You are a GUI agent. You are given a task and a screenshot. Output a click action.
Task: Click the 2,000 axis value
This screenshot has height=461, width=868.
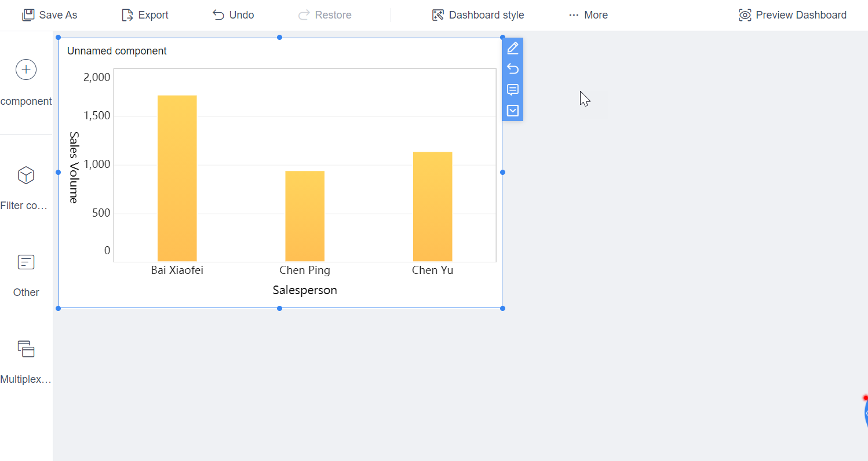[97, 78]
